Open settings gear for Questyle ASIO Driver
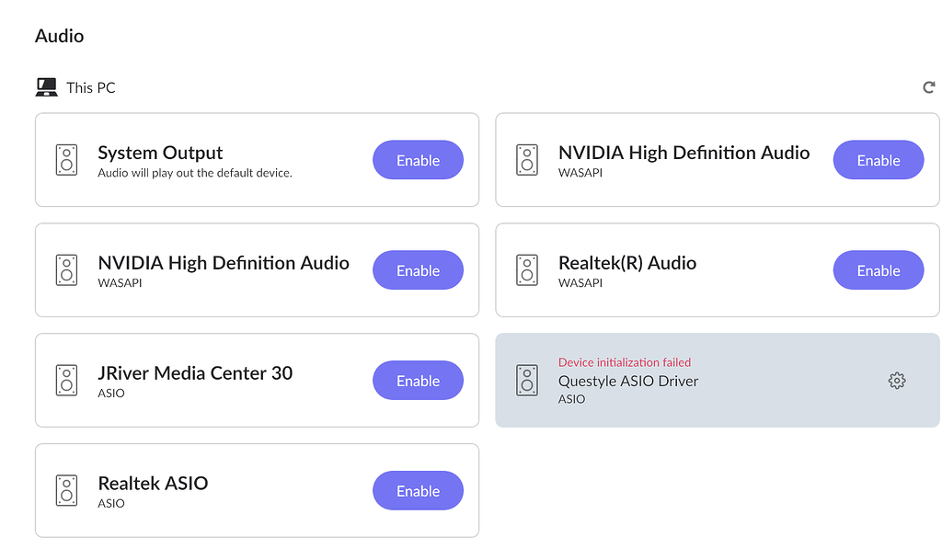942x560 pixels. [897, 380]
